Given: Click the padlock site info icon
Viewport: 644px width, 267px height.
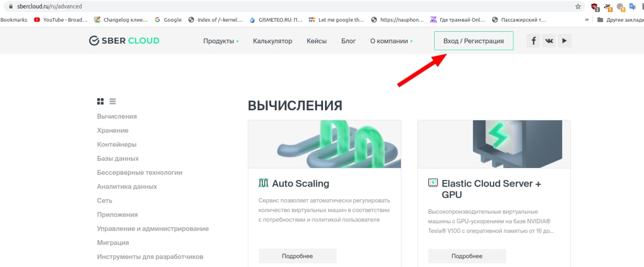Looking at the screenshot, I should (5, 7).
